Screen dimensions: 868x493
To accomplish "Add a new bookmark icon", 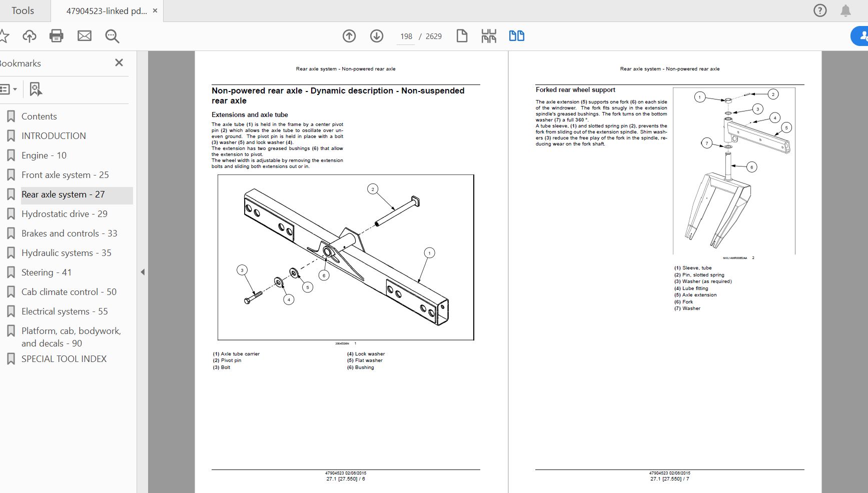I will pos(35,89).
